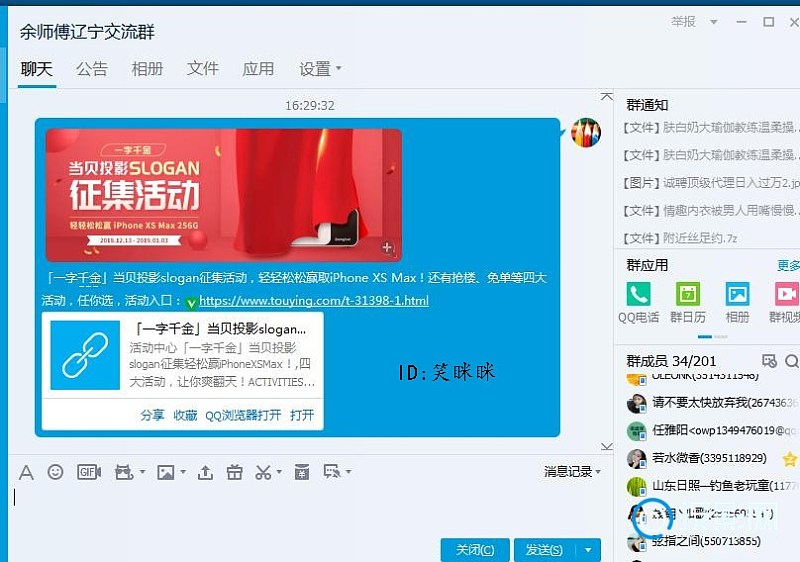Click the star next to 若水微香
This screenshot has height=562, width=800.
[790, 459]
